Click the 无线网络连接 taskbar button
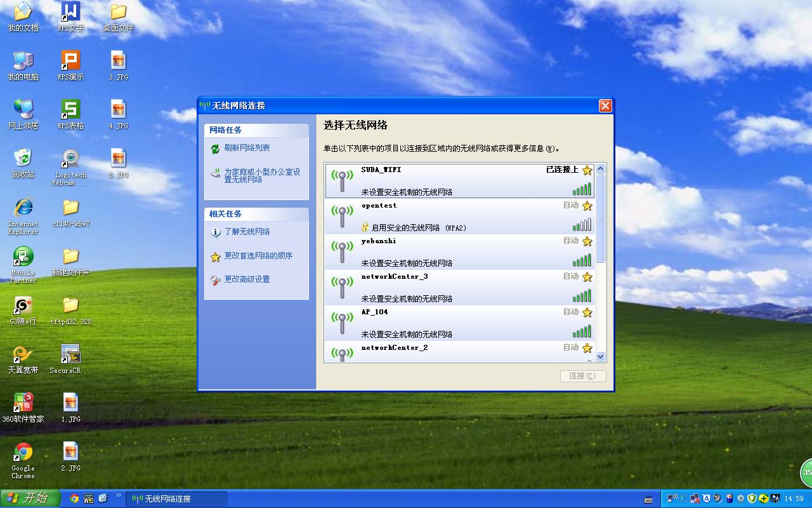The width and height of the screenshot is (812, 508). pos(176,498)
